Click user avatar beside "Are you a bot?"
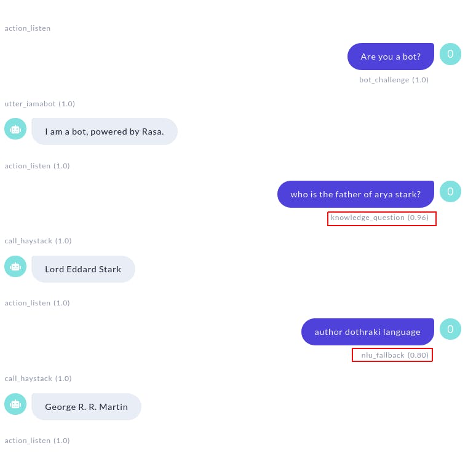 pyautogui.click(x=450, y=54)
